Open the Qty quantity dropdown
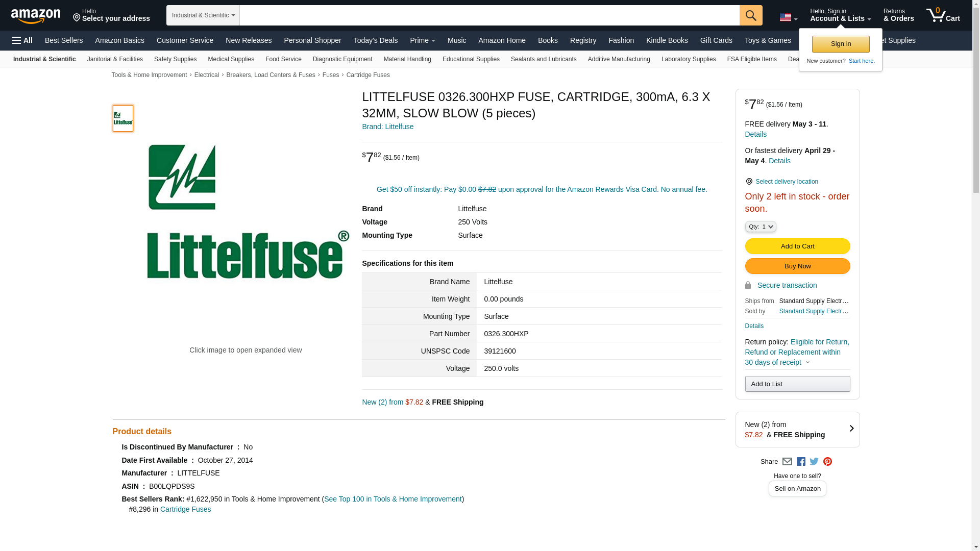Viewport: 980px width, 551px height. tap(760, 227)
